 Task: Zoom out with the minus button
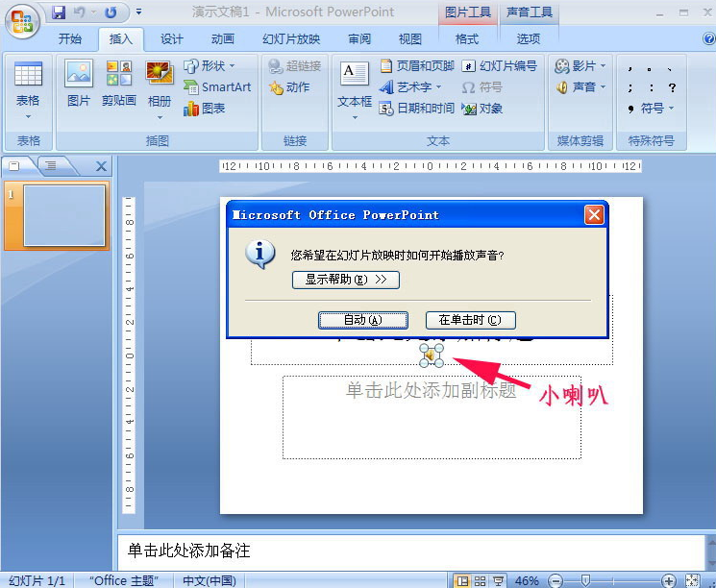(556, 580)
